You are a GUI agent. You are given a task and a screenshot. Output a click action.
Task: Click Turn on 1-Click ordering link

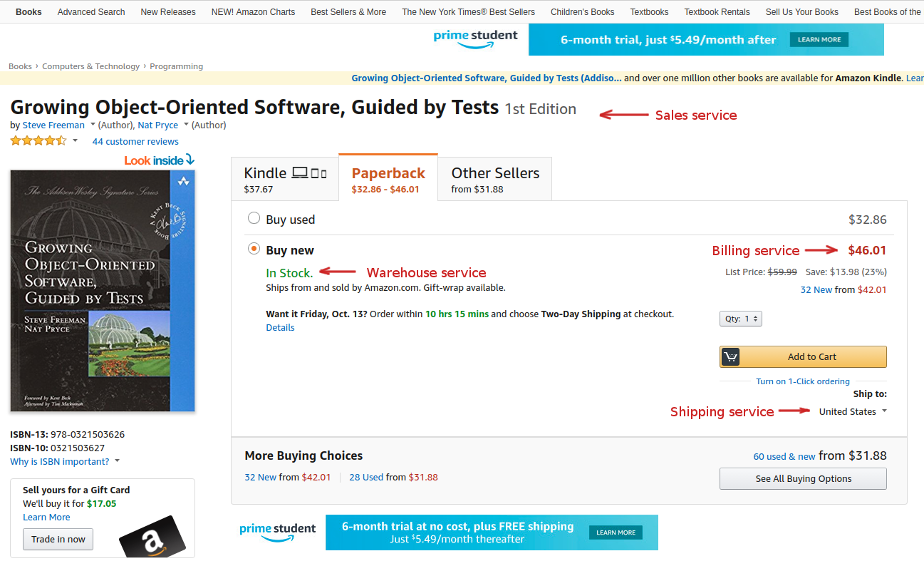click(x=802, y=381)
